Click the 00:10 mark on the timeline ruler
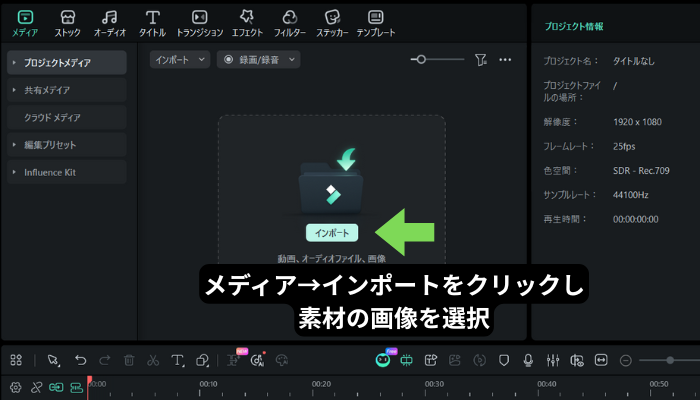Viewport: 700px width, 400px height. pyautogui.click(x=208, y=384)
